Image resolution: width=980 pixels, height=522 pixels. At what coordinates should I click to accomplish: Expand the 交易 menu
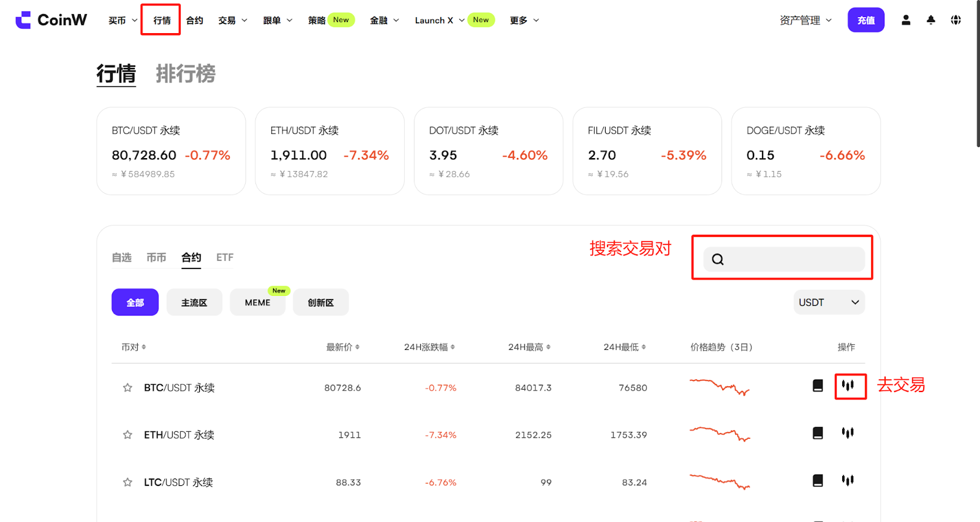[233, 20]
